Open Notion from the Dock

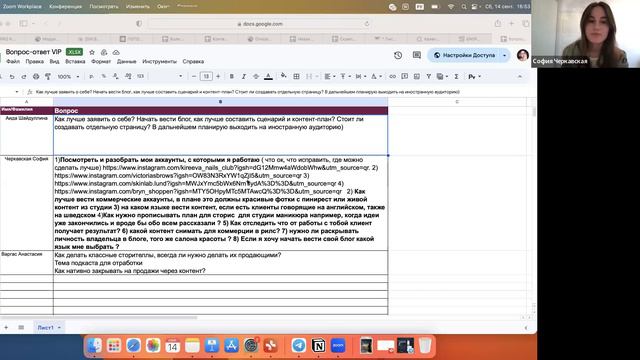coord(318,346)
